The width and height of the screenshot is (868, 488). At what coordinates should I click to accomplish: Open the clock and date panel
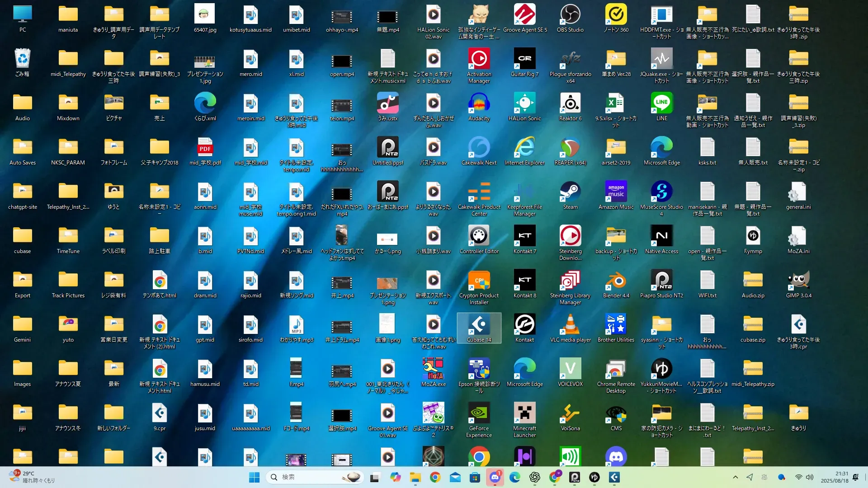[x=835, y=477]
